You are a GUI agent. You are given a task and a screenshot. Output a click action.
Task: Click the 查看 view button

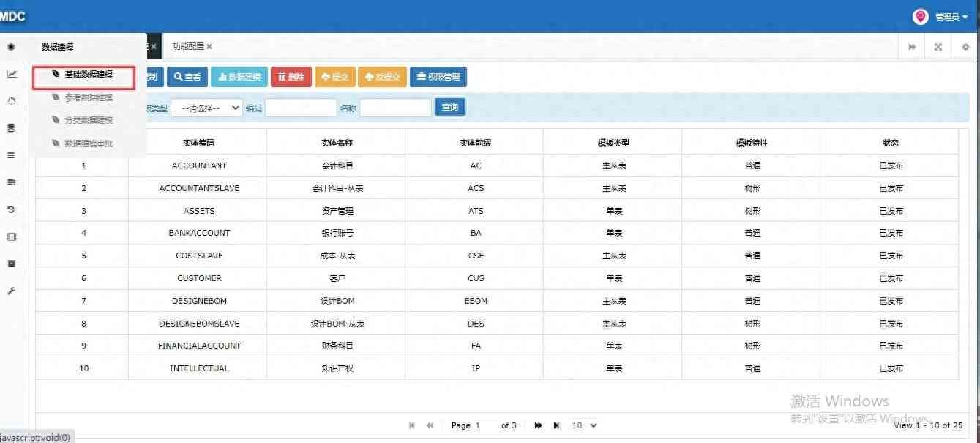click(x=187, y=77)
